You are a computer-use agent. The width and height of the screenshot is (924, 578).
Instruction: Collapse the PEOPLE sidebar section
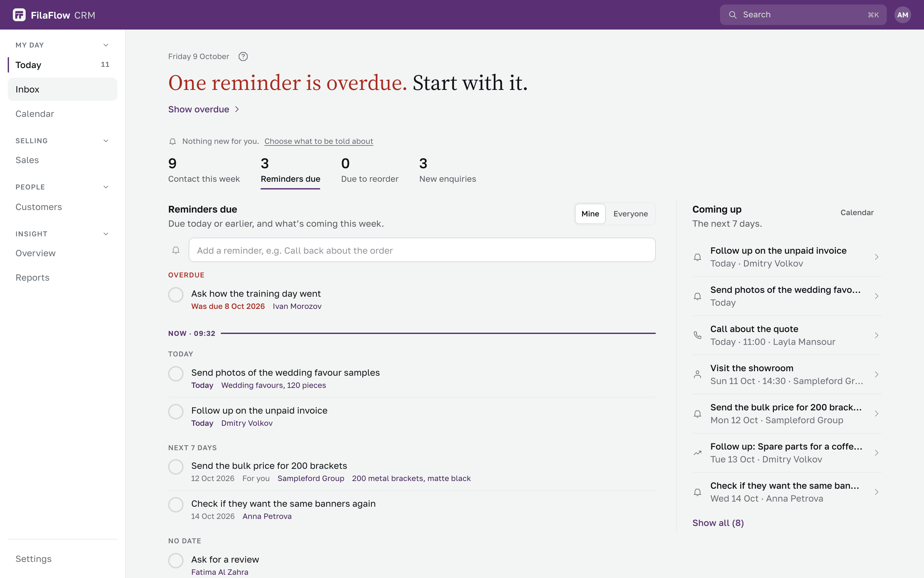tap(106, 187)
